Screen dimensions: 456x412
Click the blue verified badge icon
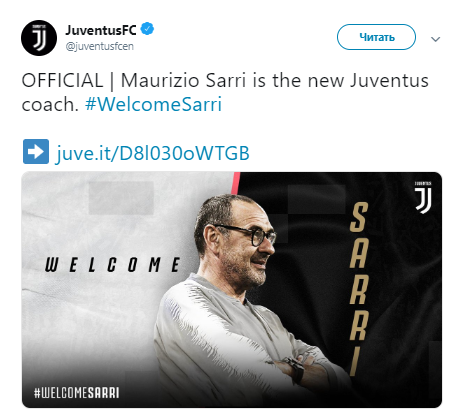[147, 29]
